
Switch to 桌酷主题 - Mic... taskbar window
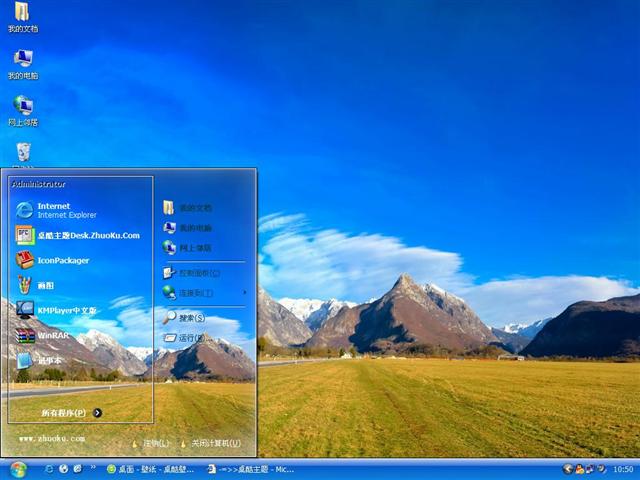click(250, 469)
